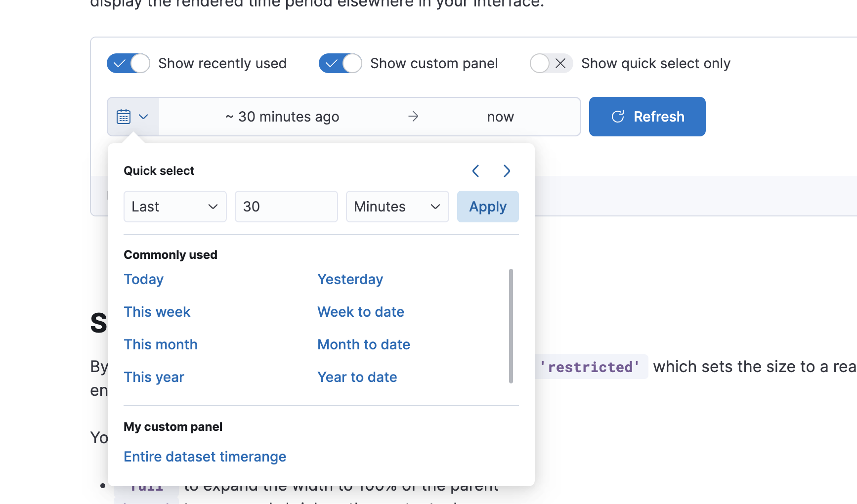Expand the chevron next to the calendar icon
This screenshot has height=504, width=857.
pos(144,117)
